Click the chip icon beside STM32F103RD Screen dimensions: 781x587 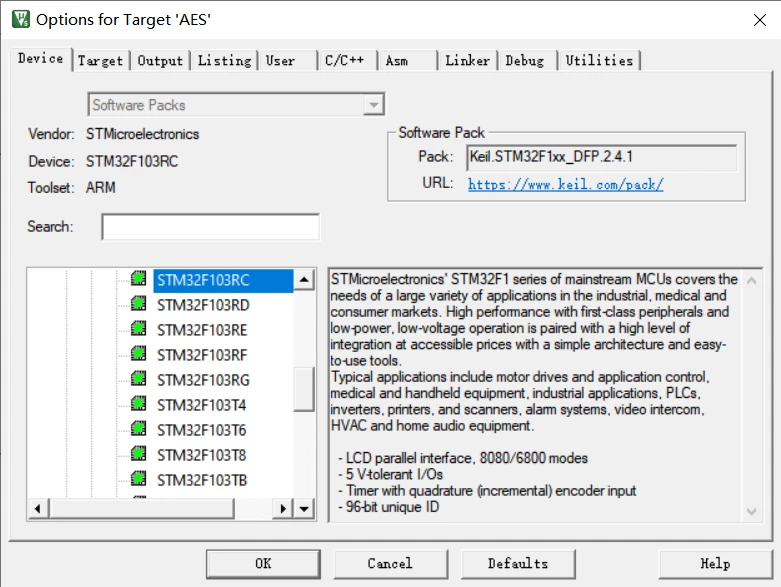138,303
